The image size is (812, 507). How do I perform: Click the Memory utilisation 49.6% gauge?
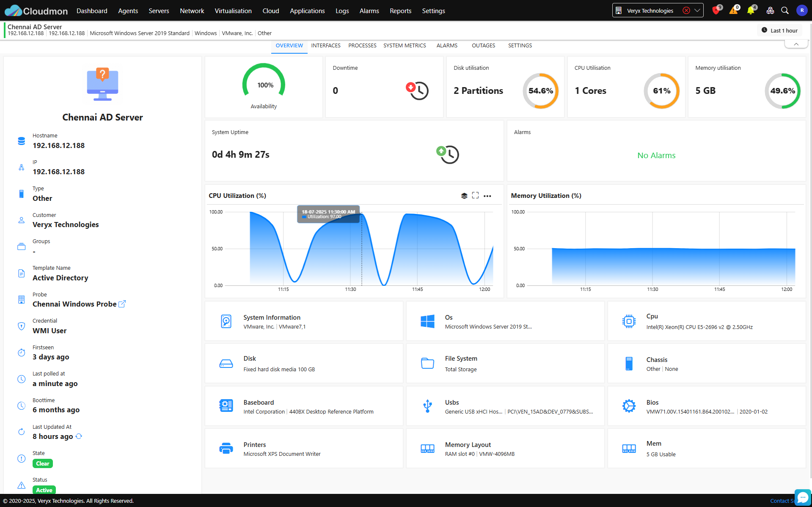point(782,91)
